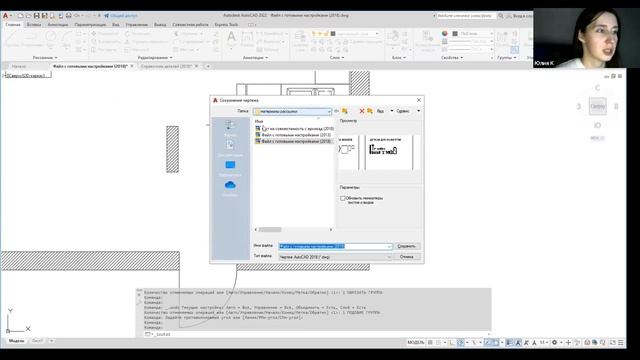Viewport: 640px width, 360px height.
Task: Expand the Слои panel
Action: pos(337,58)
